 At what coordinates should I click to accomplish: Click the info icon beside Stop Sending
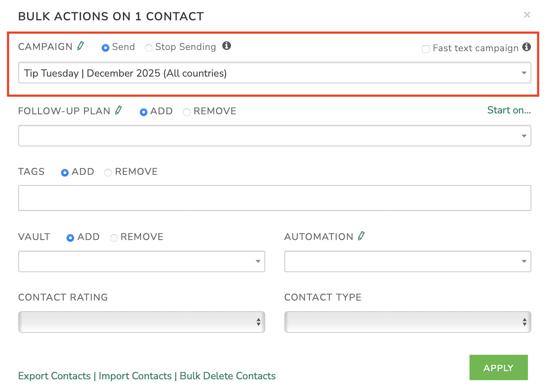click(227, 46)
